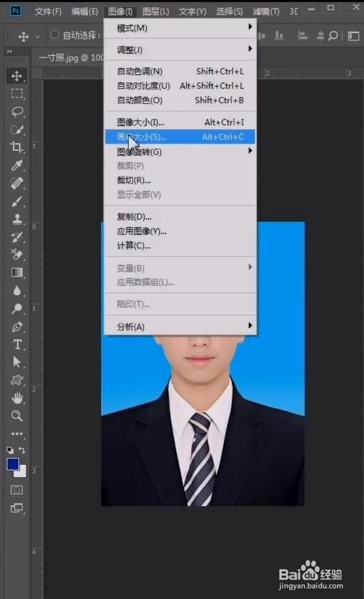364x599 pixels.
Task: Select the Gradient tool
Action: click(17, 272)
